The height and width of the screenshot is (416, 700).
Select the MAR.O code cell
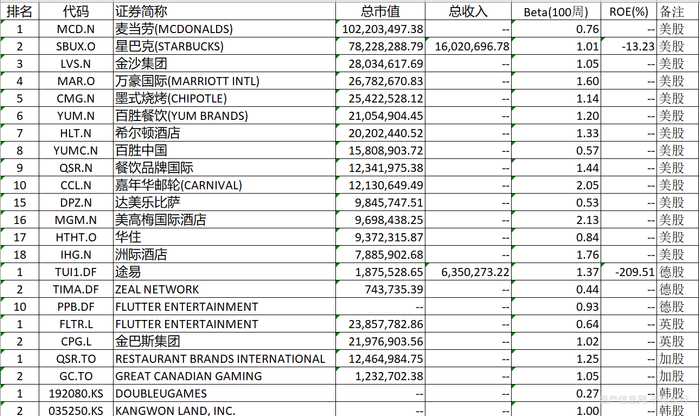[x=76, y=81]
